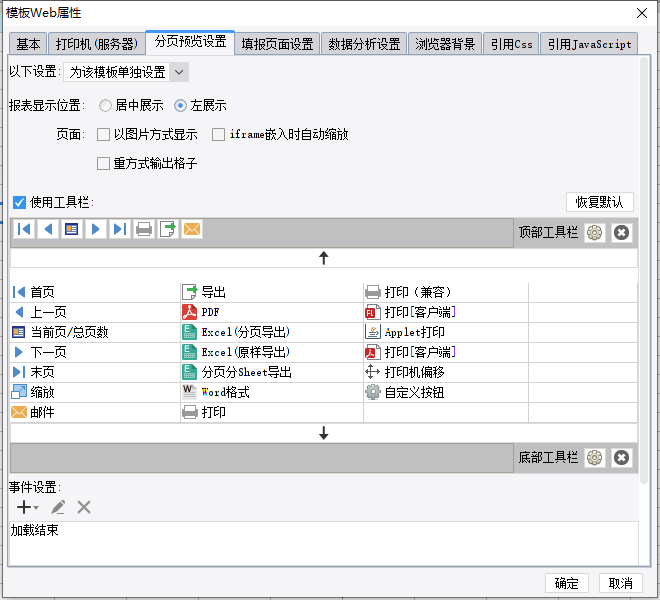This screenshot has height=600, width=660.
Task: Select the 居中展示 radio button
Action: (105, 105)
